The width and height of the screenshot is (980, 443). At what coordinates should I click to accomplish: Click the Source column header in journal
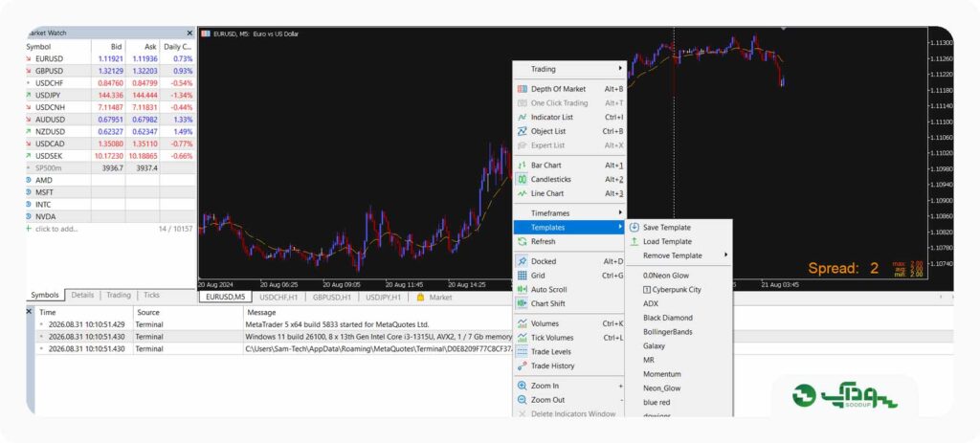188,313
